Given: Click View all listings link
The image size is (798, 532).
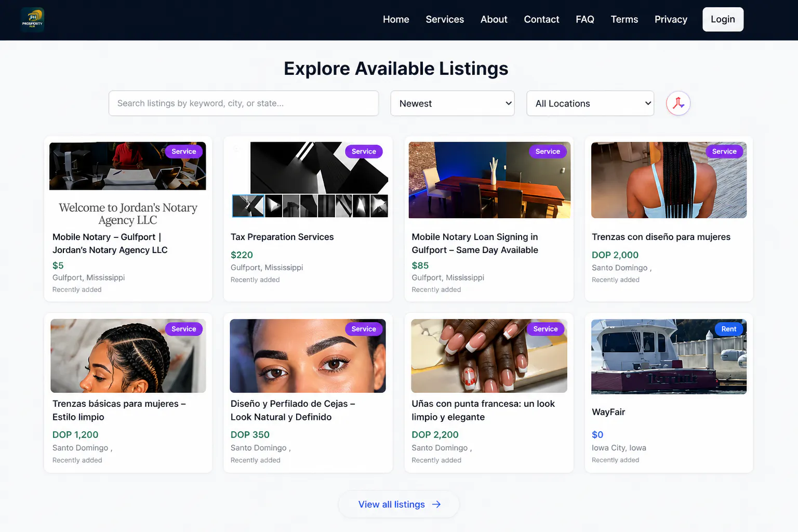Looking at the screenshot, I should point(399,504).
